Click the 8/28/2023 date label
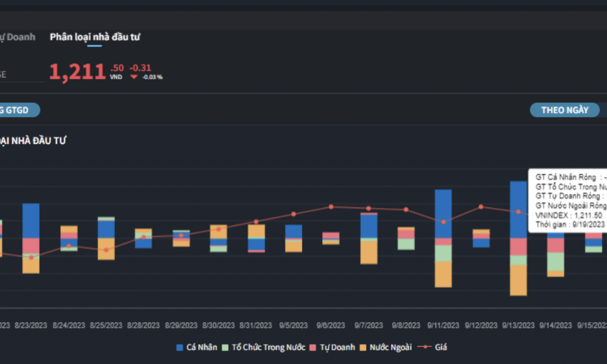Viewport: 607px width, 364px height. pos(143,326)
